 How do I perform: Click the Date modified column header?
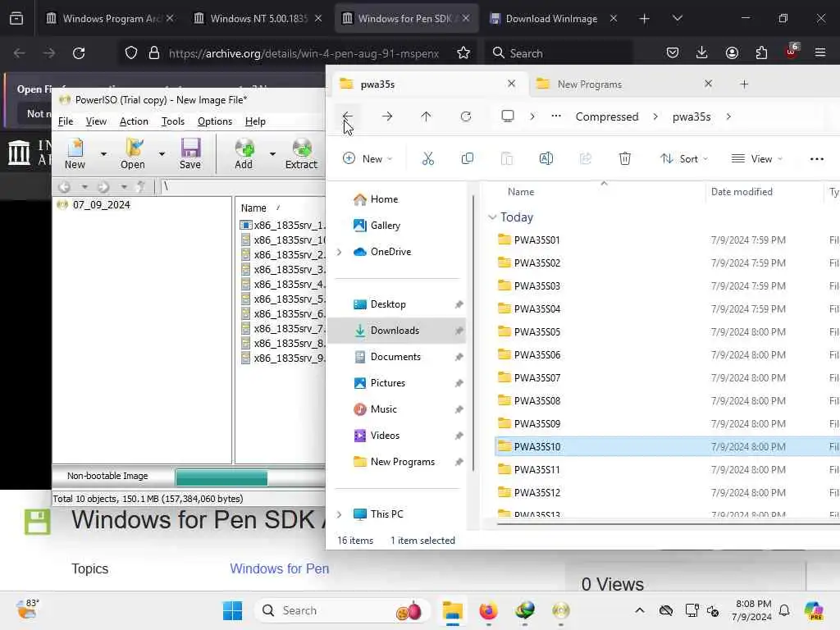click(742, 192)
